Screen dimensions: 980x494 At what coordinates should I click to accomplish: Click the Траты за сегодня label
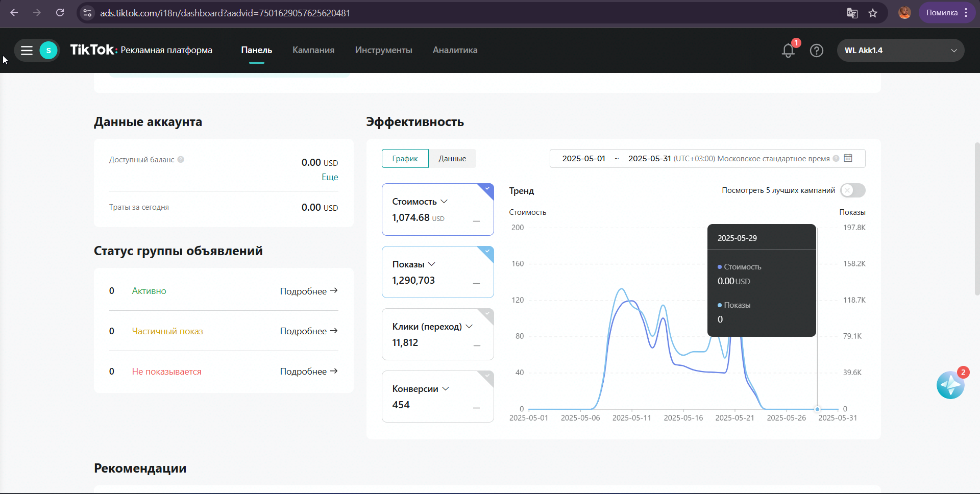[x=139, y=207]
